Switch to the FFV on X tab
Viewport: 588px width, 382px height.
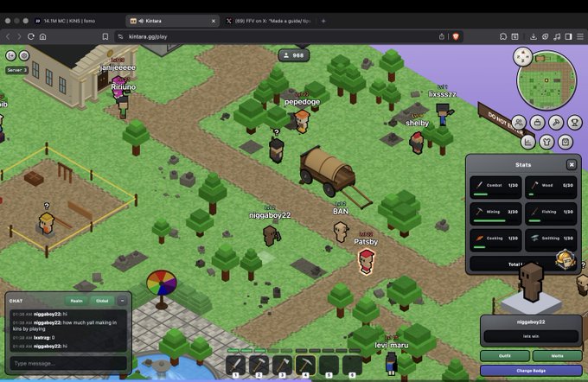[x=269, y=21]
